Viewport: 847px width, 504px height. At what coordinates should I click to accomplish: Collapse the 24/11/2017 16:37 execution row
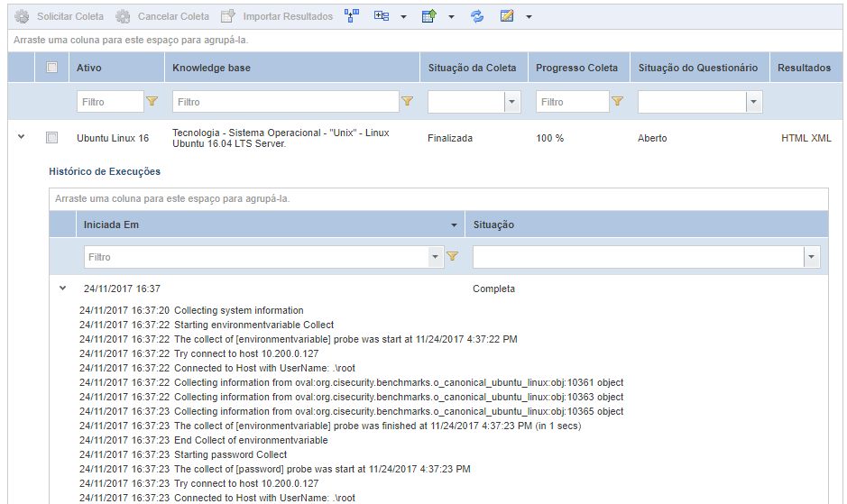62,289
